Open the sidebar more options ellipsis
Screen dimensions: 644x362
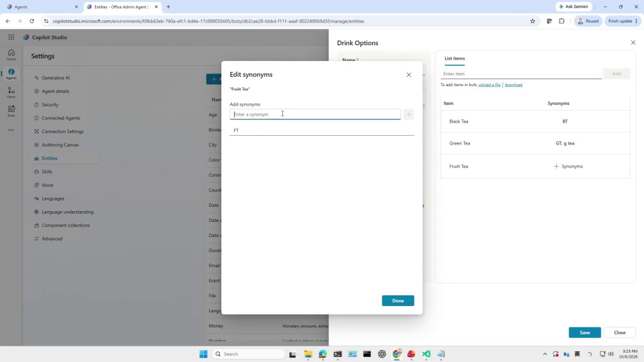point(11,130)
